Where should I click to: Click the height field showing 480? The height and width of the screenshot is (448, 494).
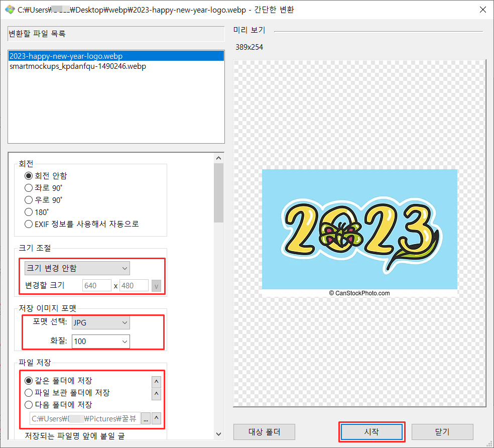tap(134, 286)
